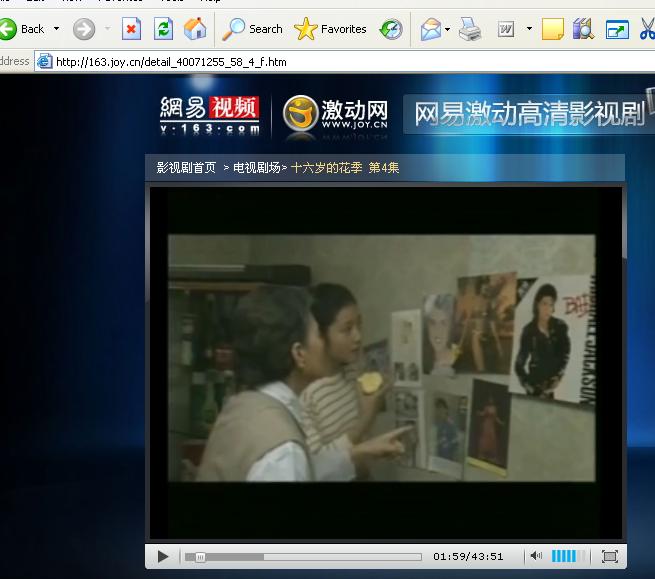655x579 pixels.
Task: Play the video with the play button
Action: point(163,556)
